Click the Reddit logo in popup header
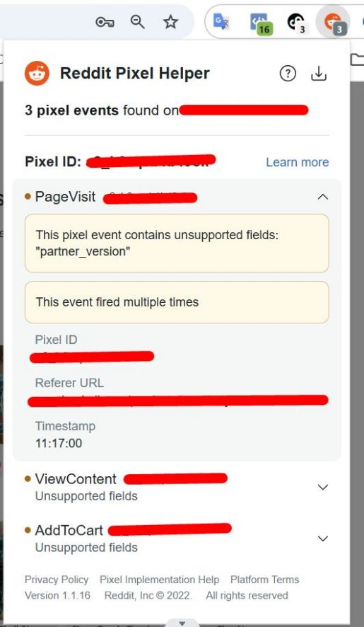 37,74
